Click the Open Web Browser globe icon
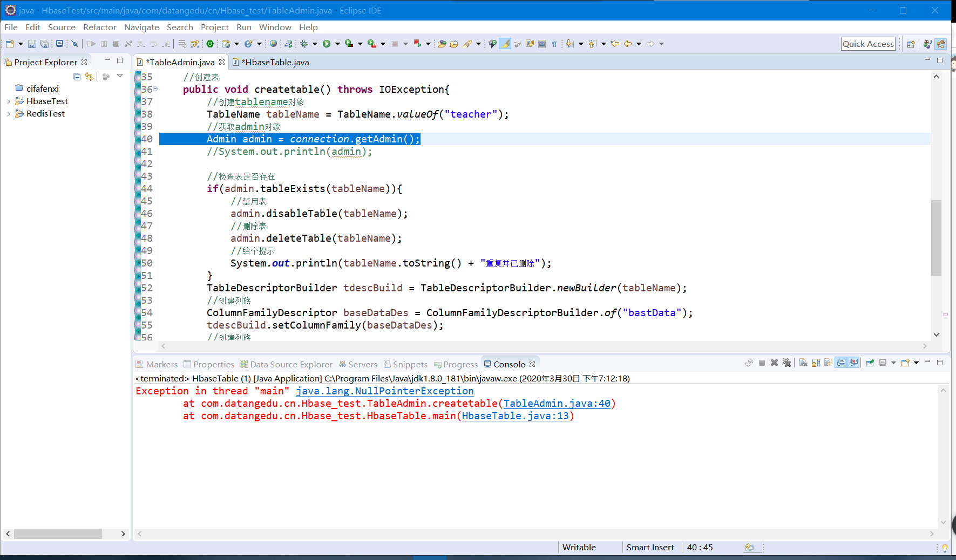The height and width of the screenshot is (560, 956). pos(273,44)
